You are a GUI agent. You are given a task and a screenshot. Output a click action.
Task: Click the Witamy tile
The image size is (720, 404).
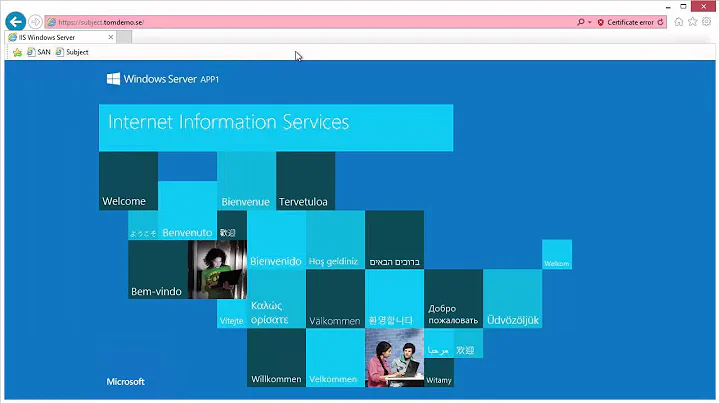click(x=439, y=372)
